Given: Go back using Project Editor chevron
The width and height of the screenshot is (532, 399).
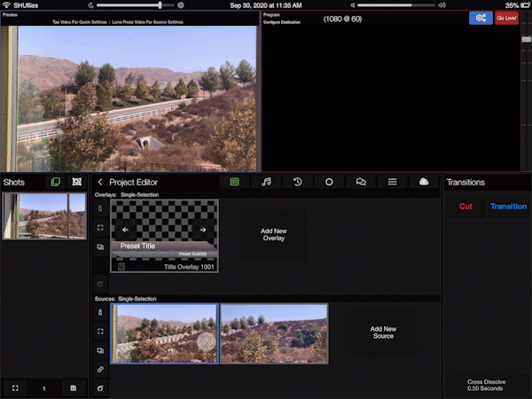Looking at the screenshot, I should click(x=100, y=182).
